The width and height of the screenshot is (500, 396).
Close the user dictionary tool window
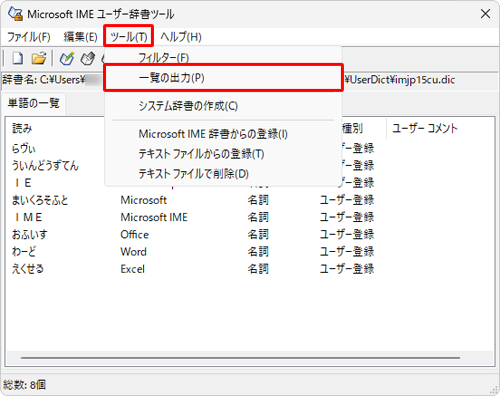tap(485, 14)
